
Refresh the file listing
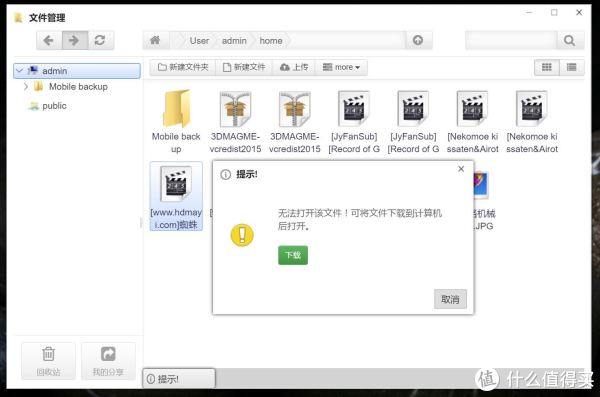(101, 40)
